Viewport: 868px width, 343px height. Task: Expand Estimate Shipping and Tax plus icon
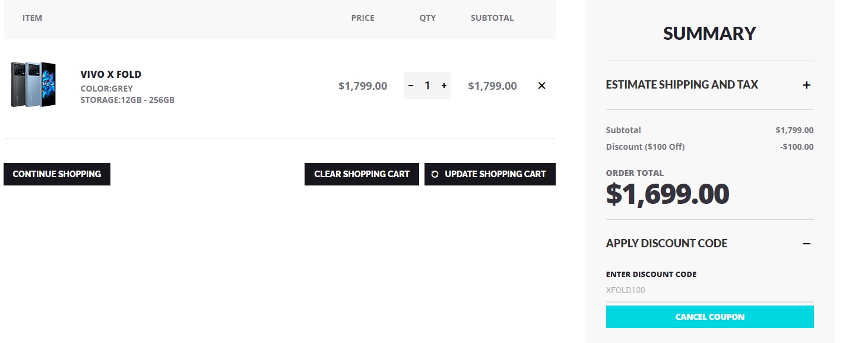coord(806,85)
